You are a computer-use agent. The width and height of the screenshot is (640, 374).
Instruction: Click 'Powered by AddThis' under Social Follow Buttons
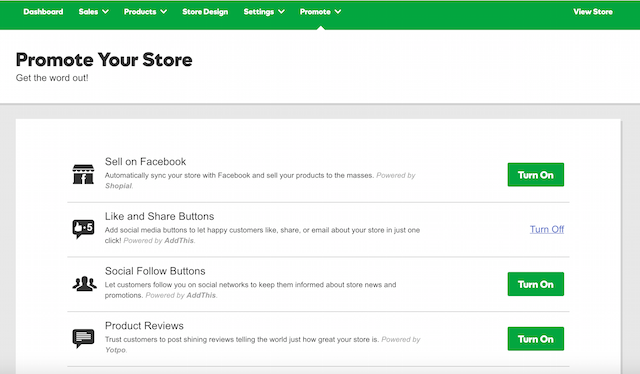(181, 295)
